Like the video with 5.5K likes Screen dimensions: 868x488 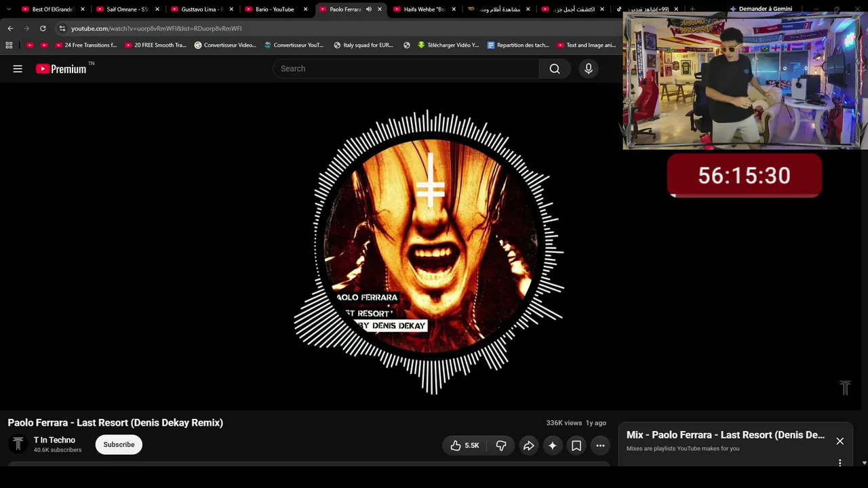(x=465, y=445)
